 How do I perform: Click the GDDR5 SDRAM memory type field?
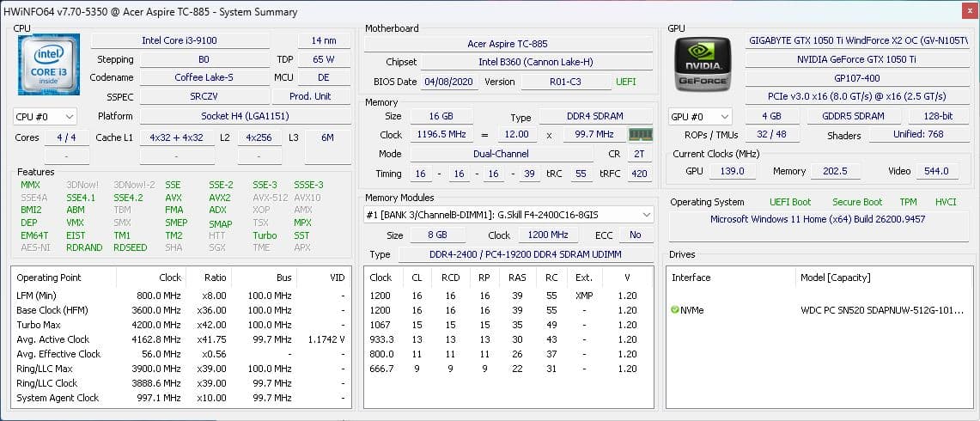pyautogui.click(x=854, y=116)
